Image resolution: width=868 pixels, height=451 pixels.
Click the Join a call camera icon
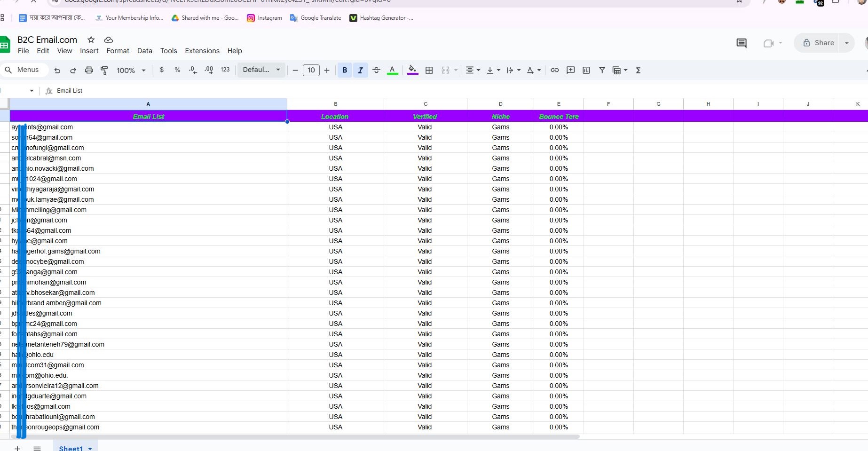coord(768,43)
